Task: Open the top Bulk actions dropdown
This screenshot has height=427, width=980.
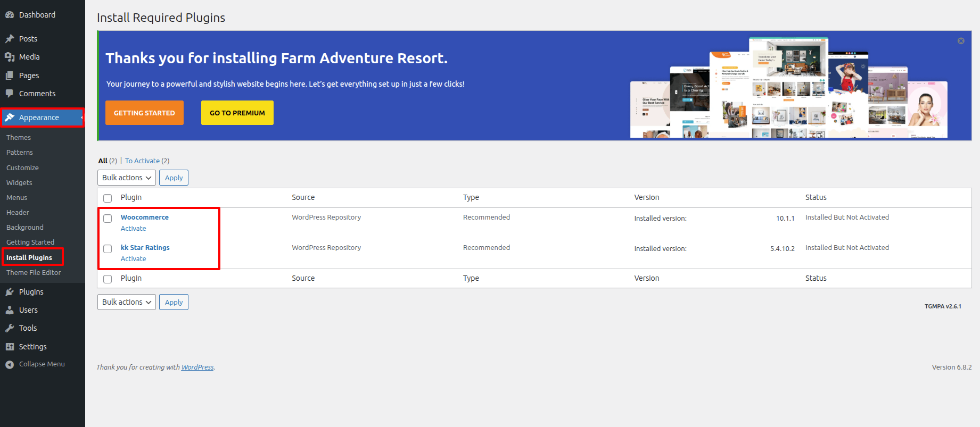Action: (127, 178)
